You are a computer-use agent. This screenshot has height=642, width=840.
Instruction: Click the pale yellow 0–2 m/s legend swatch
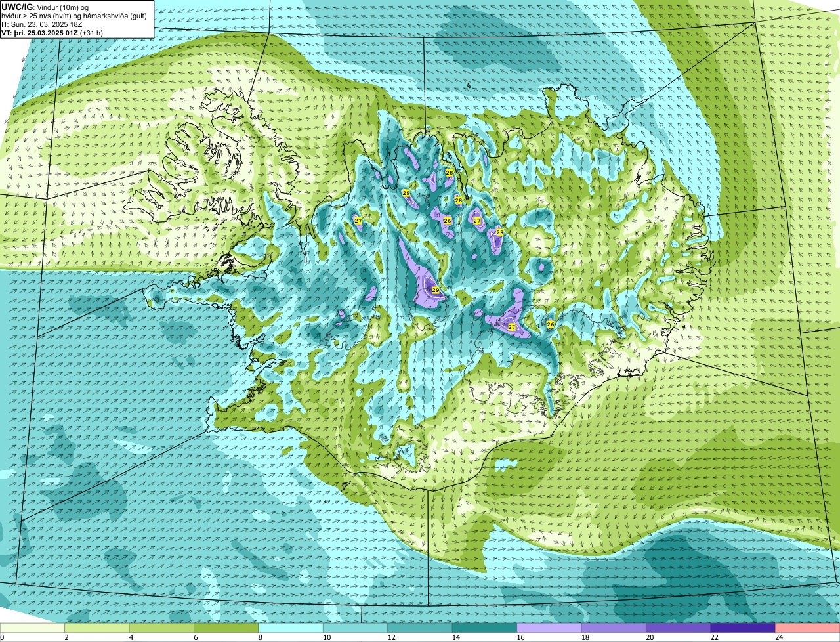[x=33, y=628]
